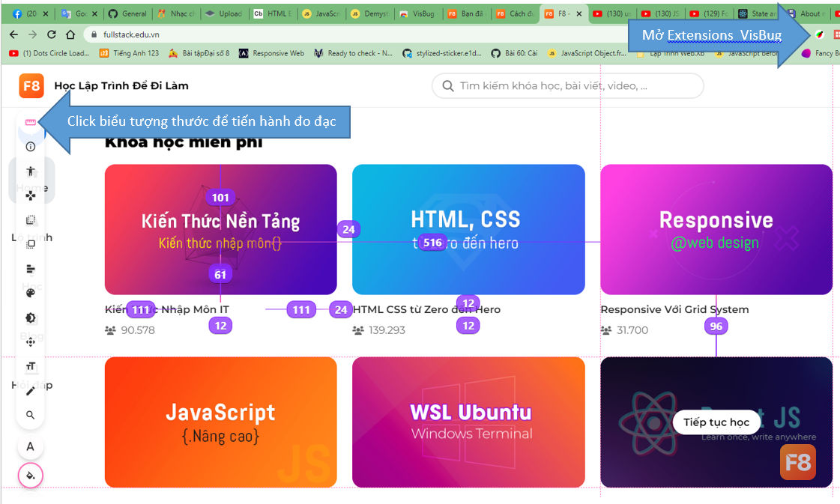840x504 pixels.
Task: Select the VisBug Accessibility person tool
Action: pyautogui.click(x=31, y=171)
